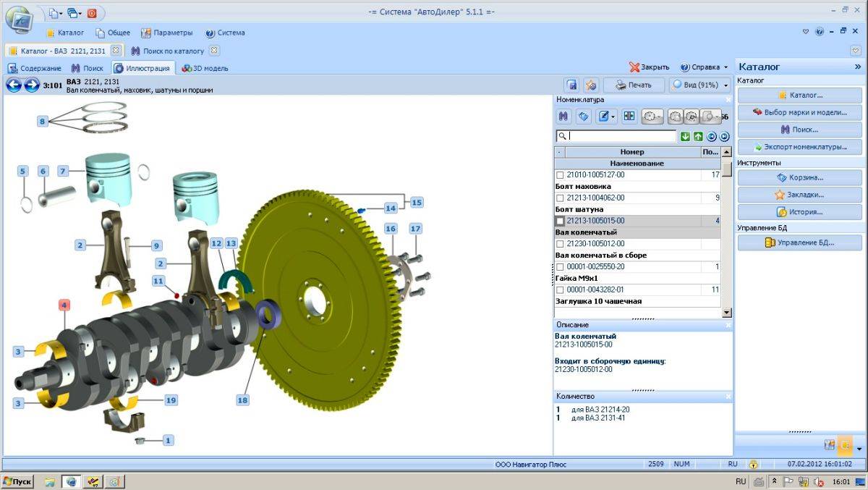This screenshot has width=868, height=490.
Task: Click the green up arrow next to search field
Action: click(x=698, y=136)
